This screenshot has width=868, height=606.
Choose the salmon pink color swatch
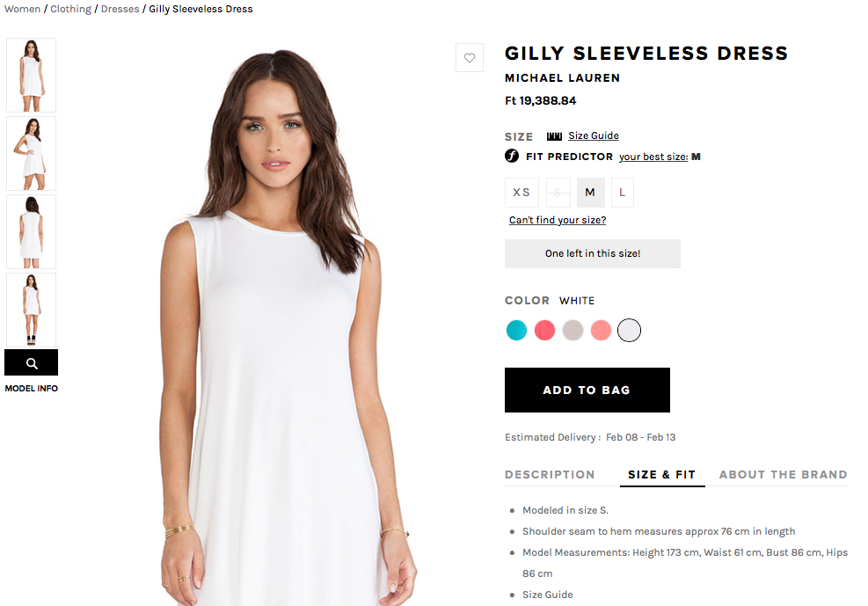(x=601, y=331)
